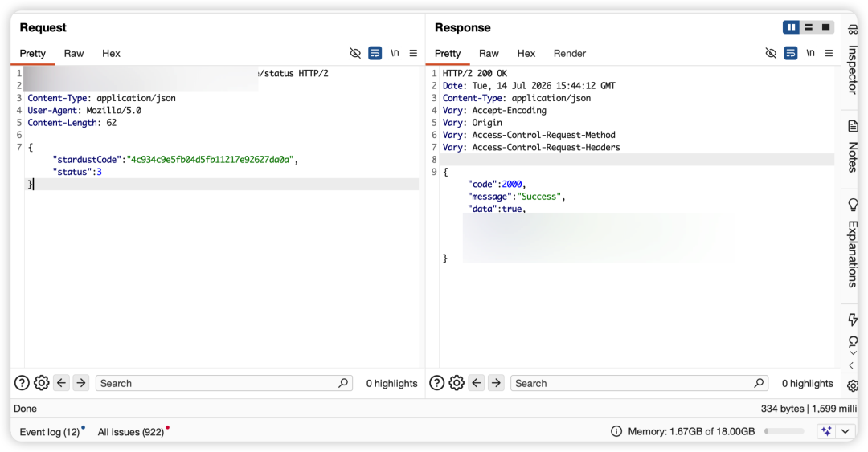Toggle word wrap icon in Request pane

coord(375,53)
